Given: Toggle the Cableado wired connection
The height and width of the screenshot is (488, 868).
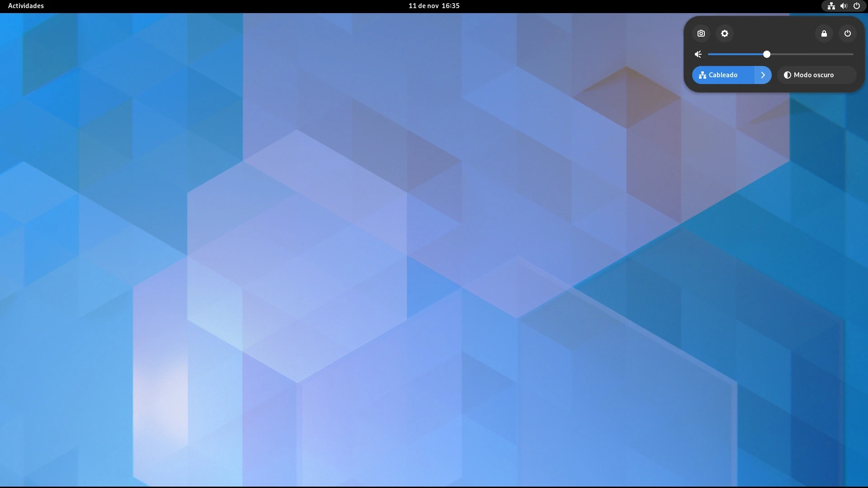Looking at the screenshot, I should 723,75.
